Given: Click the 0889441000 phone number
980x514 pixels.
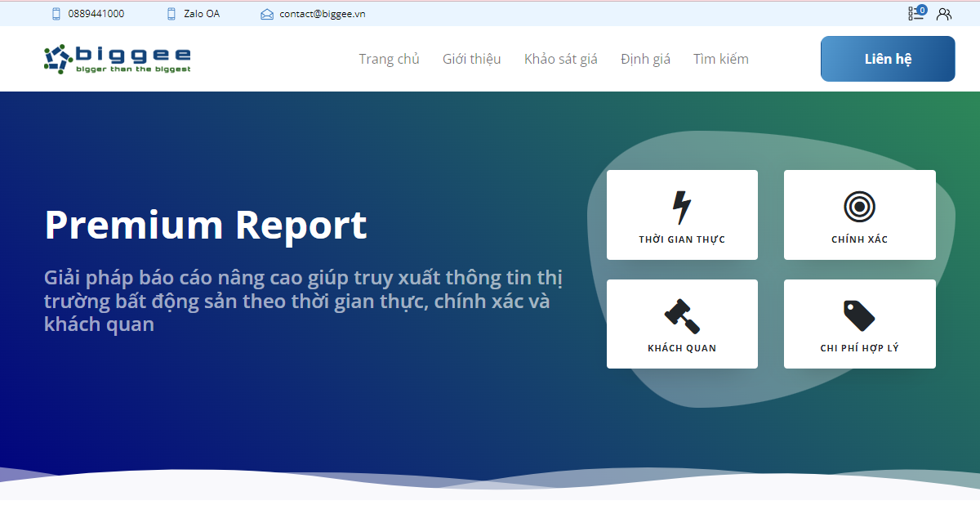Looking at the screenshot, I should coord(98,13).
